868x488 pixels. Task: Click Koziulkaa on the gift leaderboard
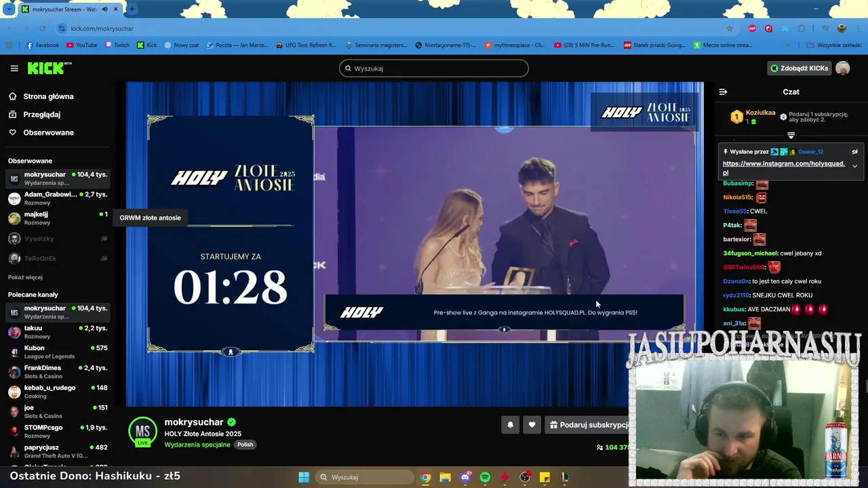760,113
